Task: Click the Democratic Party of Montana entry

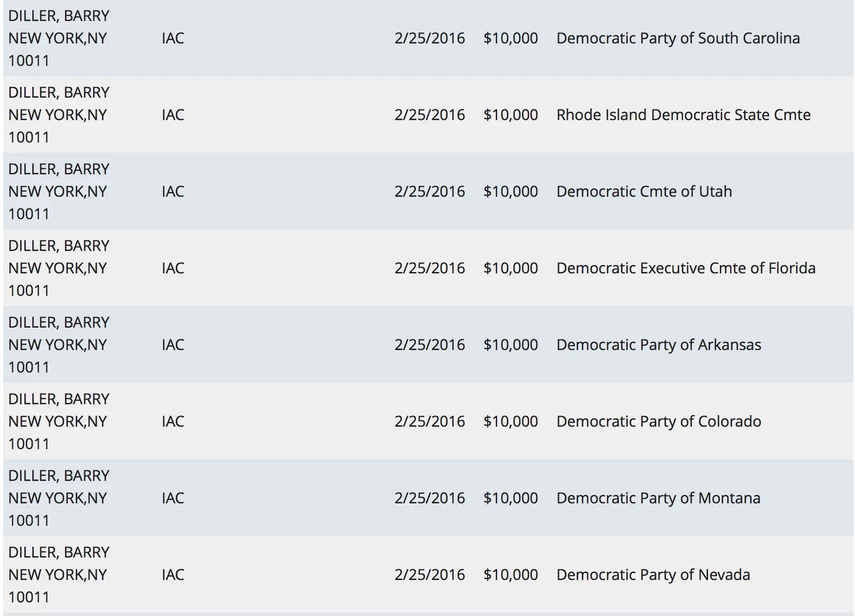Action: point(658,498)
